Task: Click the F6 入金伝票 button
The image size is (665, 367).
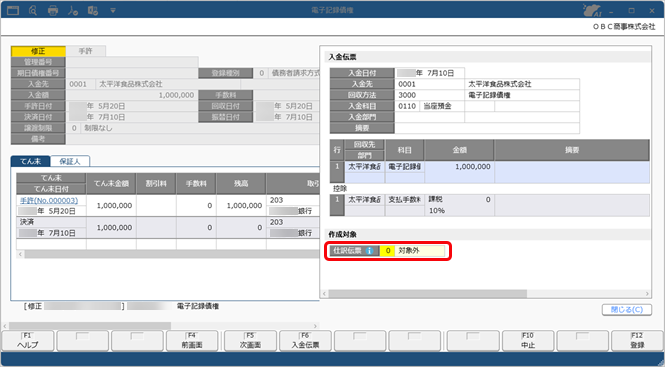Action: click(x=305, y=341)
